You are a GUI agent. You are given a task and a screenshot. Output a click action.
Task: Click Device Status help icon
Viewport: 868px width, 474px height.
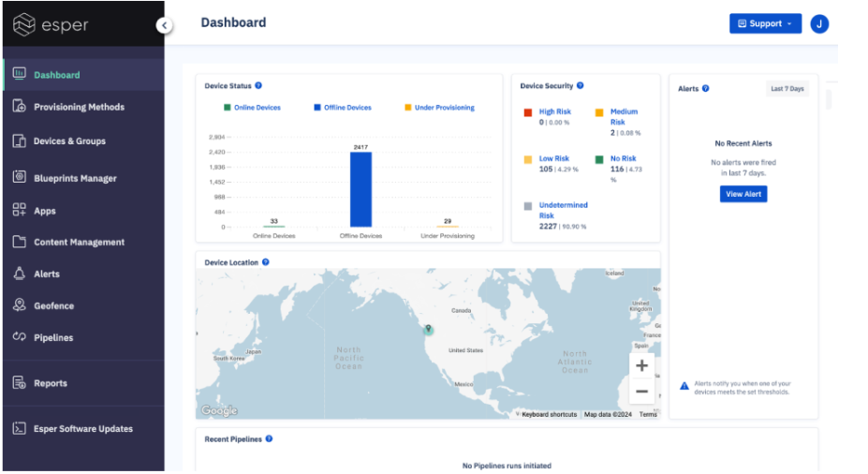pyautogui.click(x=258, y=85)
